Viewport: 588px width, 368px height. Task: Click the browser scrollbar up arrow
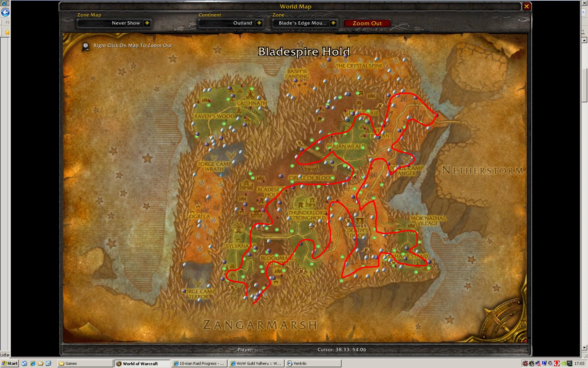[x=583, y=40]
